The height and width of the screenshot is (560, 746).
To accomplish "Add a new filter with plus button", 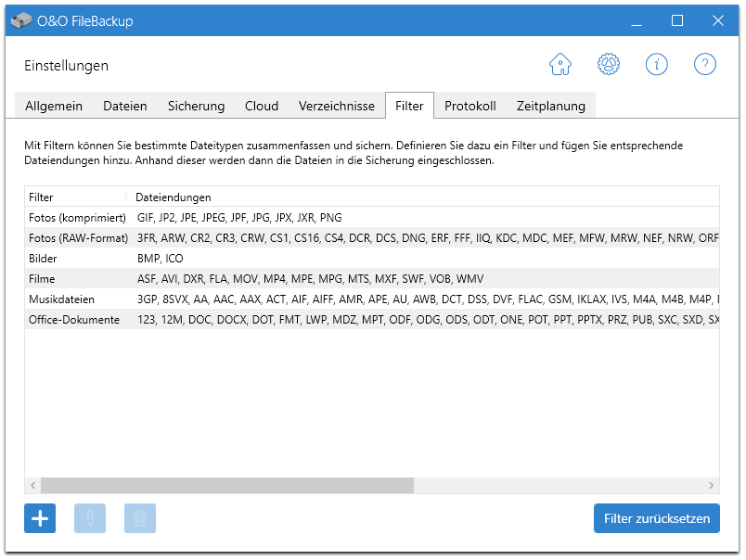I will (40, 518).
